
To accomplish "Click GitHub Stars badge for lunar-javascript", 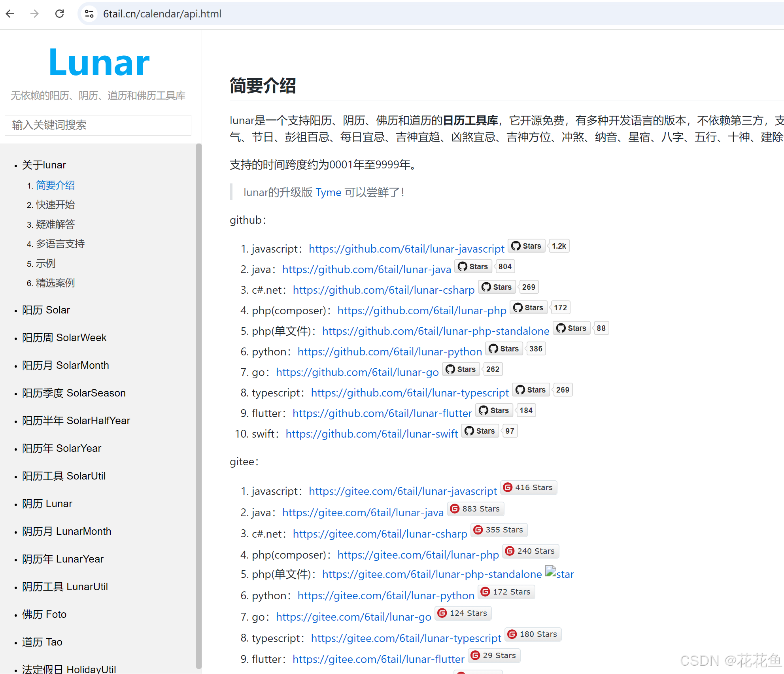I will tap(526, 246).
